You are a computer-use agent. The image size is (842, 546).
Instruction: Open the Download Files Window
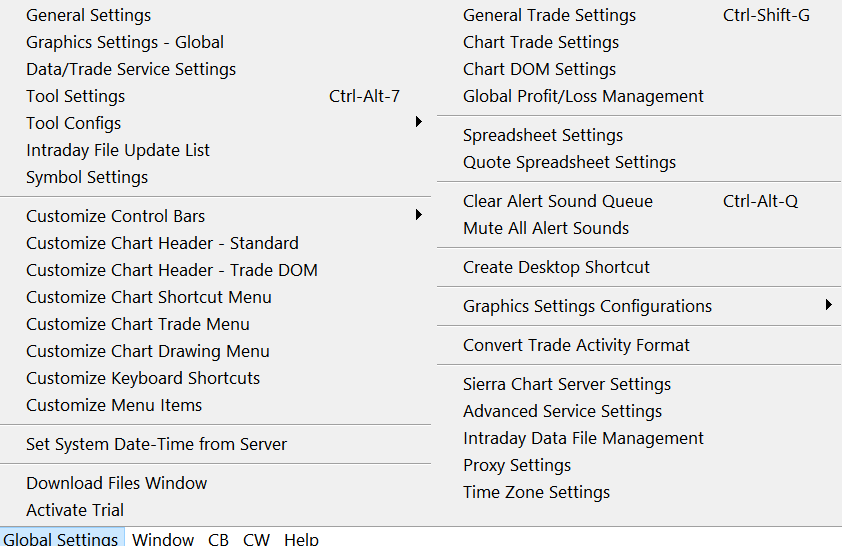(117, 483)
